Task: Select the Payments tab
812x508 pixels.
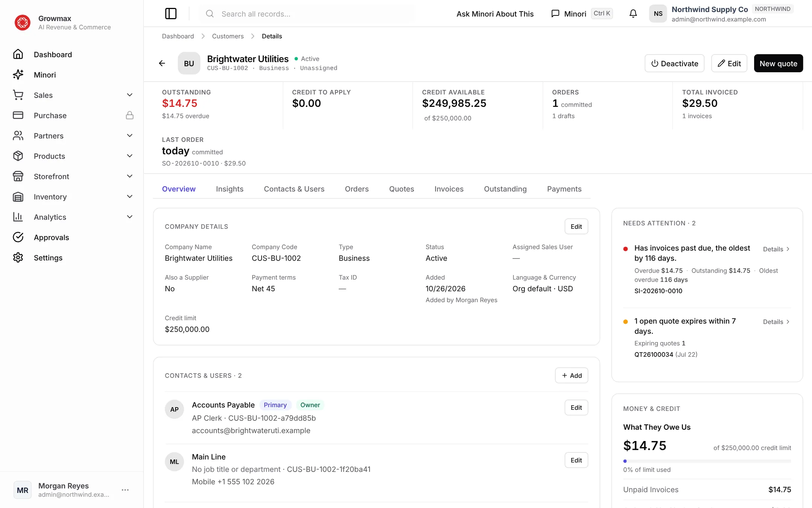Action: pyautogui.click(x=564, y=189)
